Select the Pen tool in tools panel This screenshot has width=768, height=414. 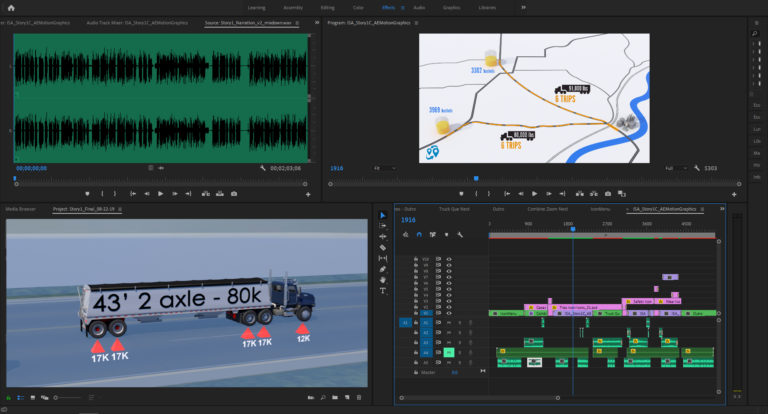383,269
